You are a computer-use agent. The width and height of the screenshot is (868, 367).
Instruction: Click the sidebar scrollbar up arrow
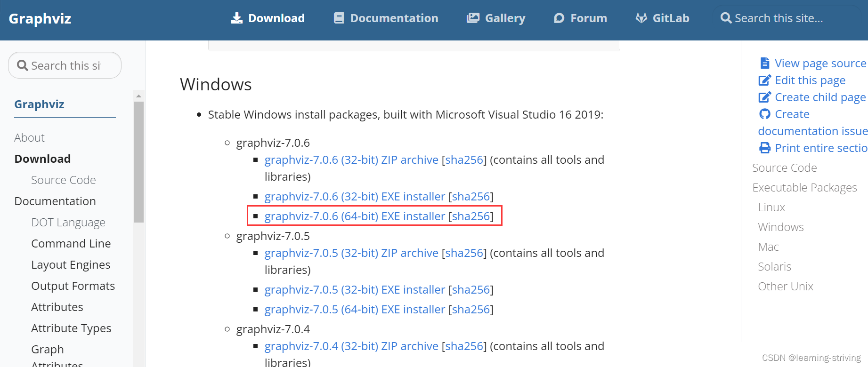138,96
